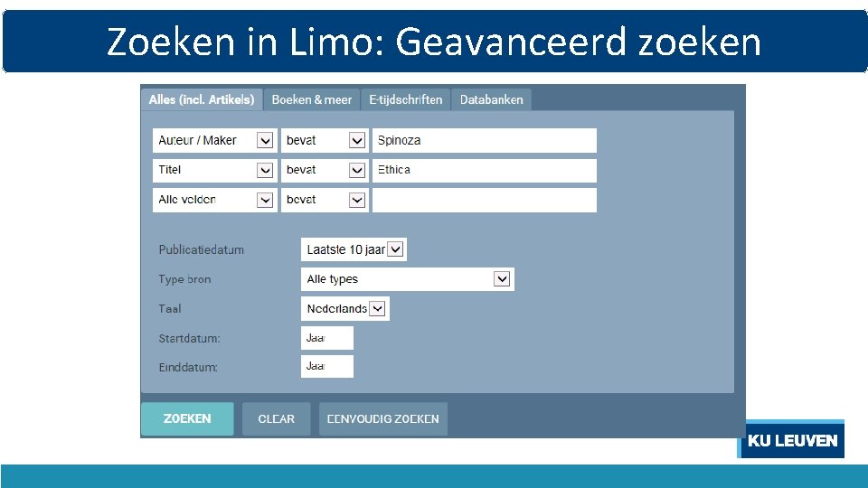868x488 pixels.
Task: Open Publicatiedatum 'Laatste 10 jaar' dropdown
Action: pyautogui.click(x=354, y=249)
